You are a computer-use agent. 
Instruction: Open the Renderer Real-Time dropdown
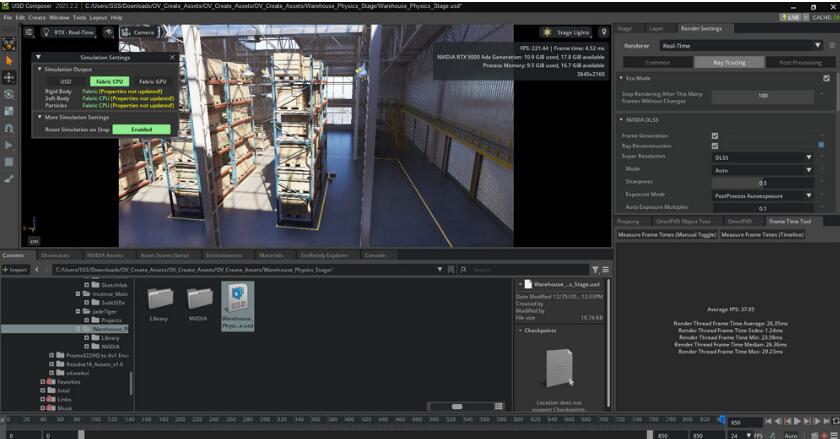point(741,45)
